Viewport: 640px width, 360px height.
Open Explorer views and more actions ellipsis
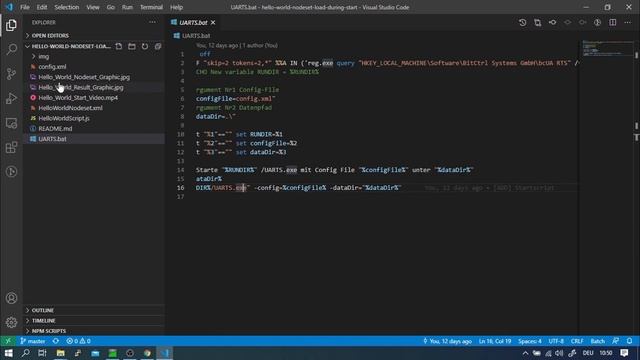pyautogui.click(x=152, y=22)
